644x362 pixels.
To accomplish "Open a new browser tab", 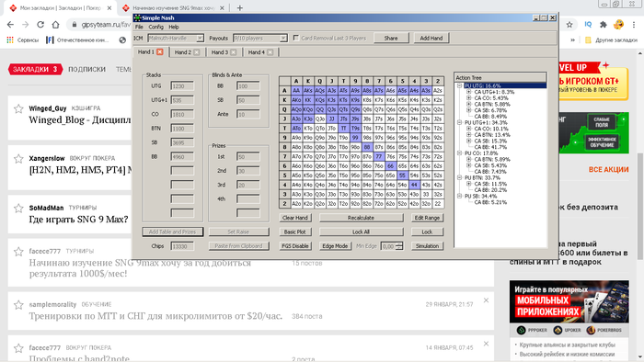I will click(240, 7).
